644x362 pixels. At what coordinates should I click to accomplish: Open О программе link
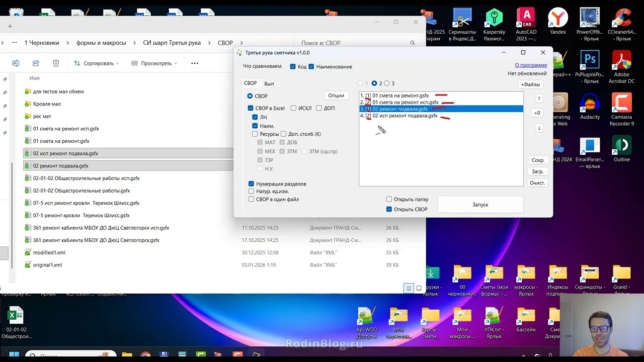[531, 65]
